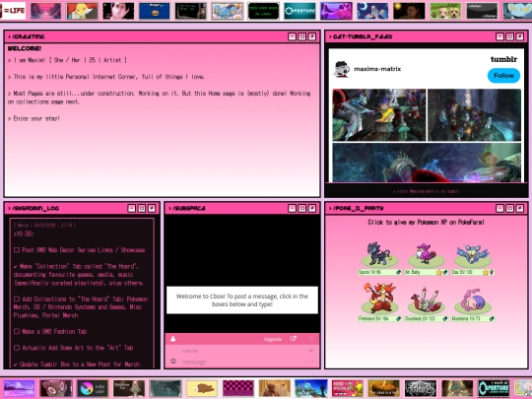
Task: Open the top-left Tumblr feed image
Action: click(379, 115)
